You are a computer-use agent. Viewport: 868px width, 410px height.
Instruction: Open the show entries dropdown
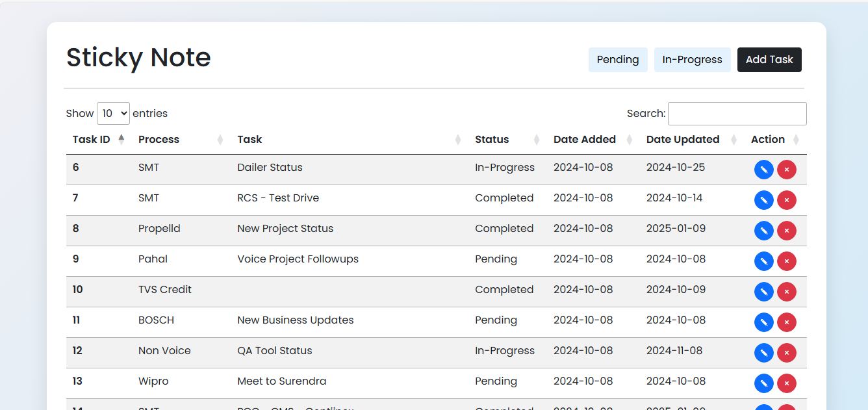click(x=113, y=113)
